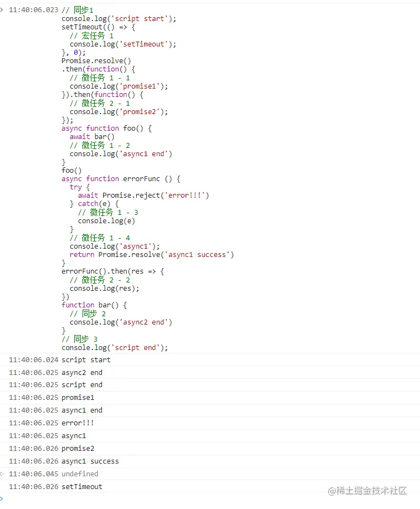Click code line 'async function foo() {'

point(106,128)
